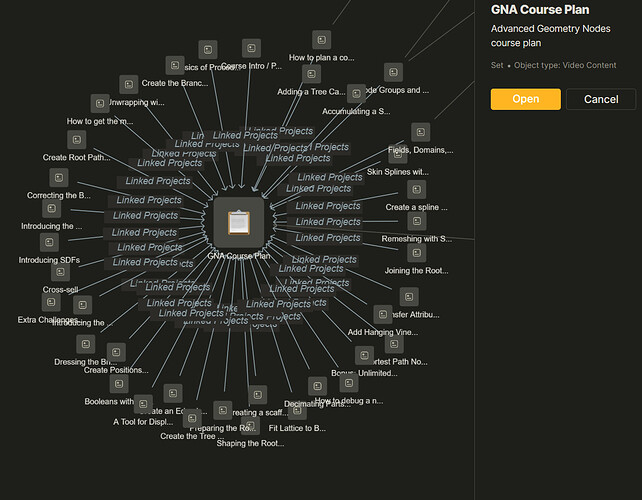Click the 'GNA Course Plan' label under center node

pos(239,256)
